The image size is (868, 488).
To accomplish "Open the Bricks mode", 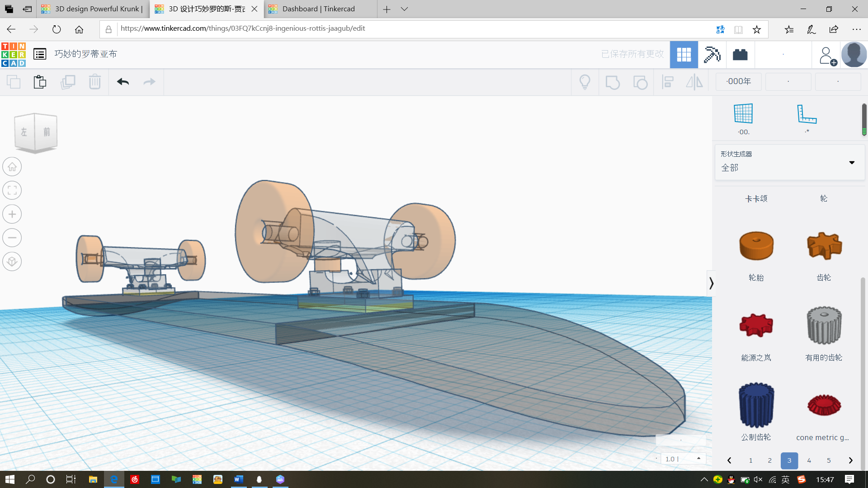I will 740,55.
